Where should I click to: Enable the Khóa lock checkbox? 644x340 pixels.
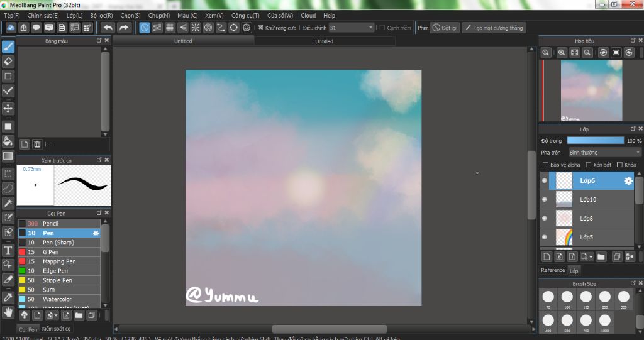(x=619, y=165)
